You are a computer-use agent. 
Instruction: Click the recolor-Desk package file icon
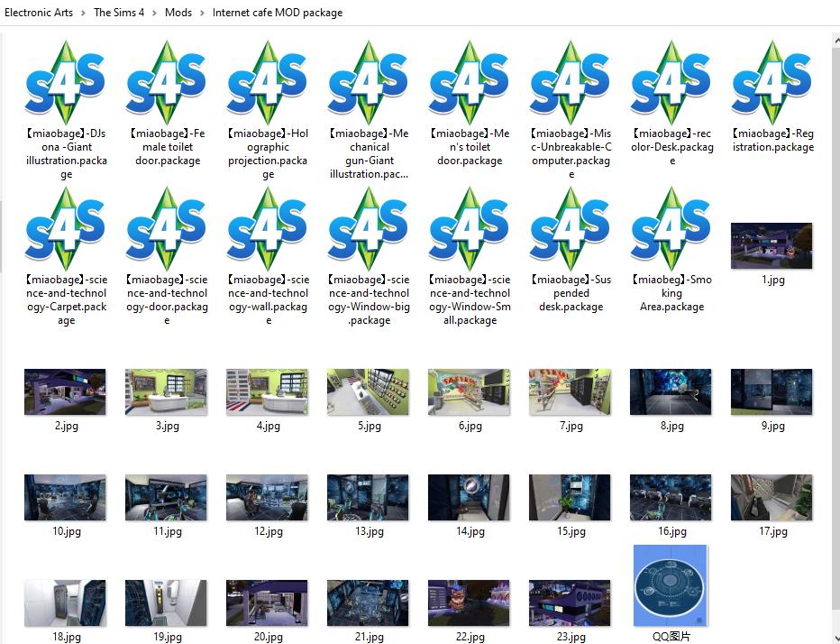tap(671, 83)
